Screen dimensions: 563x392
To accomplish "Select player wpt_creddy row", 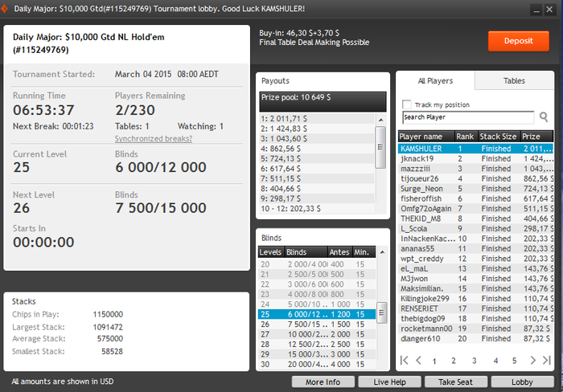I will pyautogui.click(x=475, y=259).
